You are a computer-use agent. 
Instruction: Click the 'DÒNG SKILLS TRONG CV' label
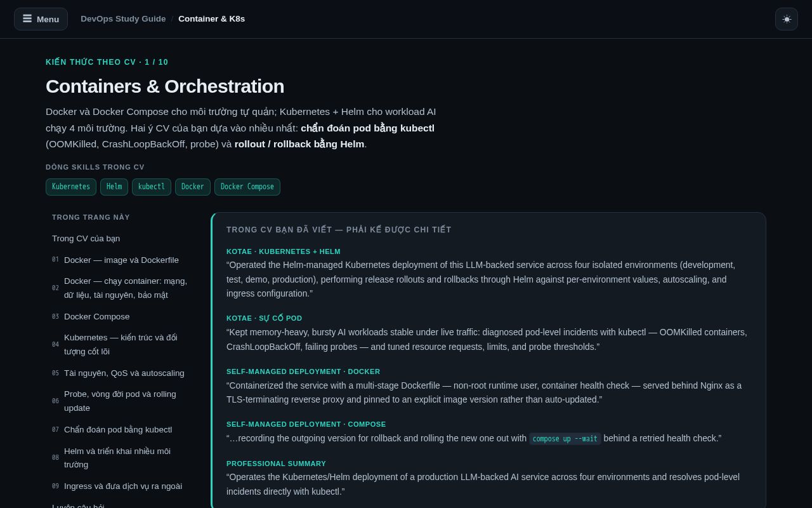point(95,168)
